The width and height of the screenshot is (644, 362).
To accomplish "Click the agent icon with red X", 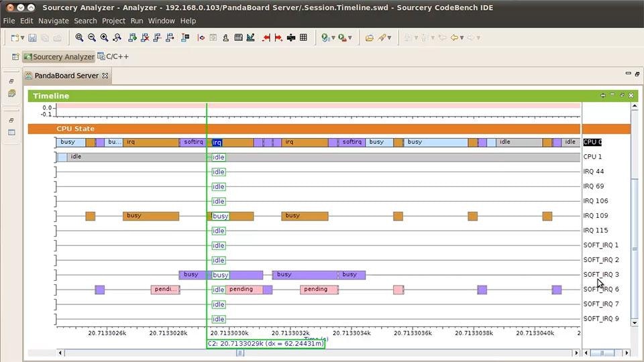I will point(145,38).
